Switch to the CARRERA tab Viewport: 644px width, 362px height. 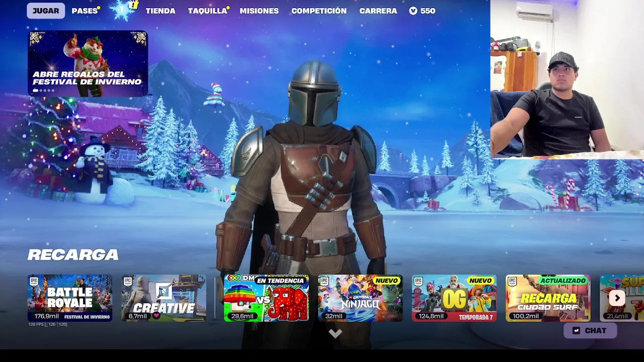coord(378,11)
